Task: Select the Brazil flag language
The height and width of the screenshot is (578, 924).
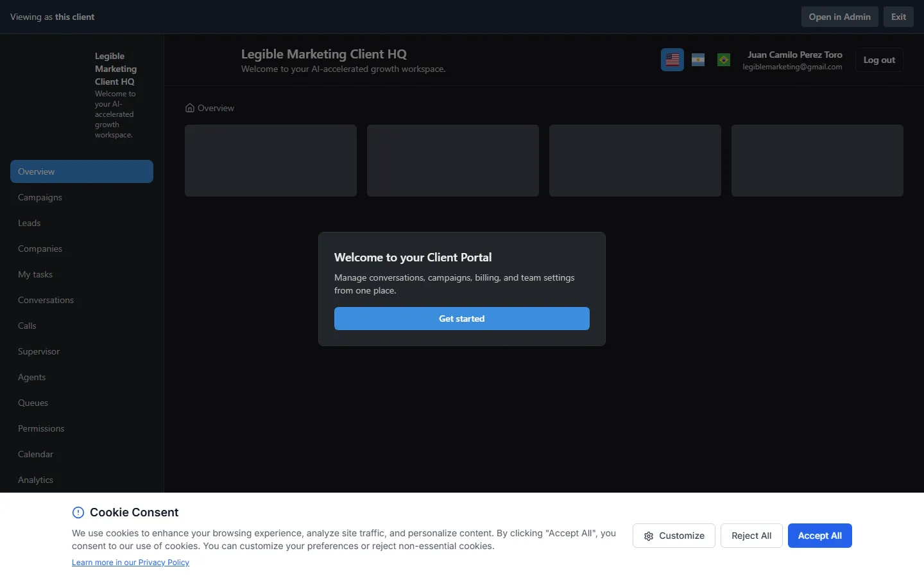Action: 724,60
